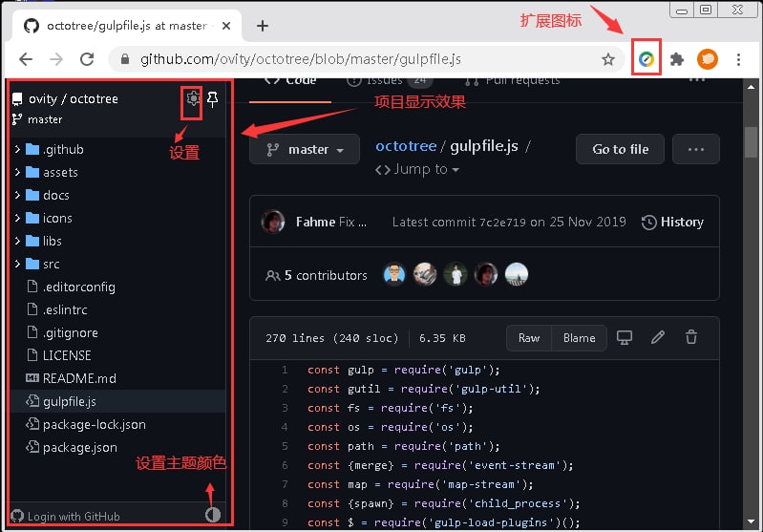Click the Fahme author name
Screen dimensions: 763x532
[315, 223]
